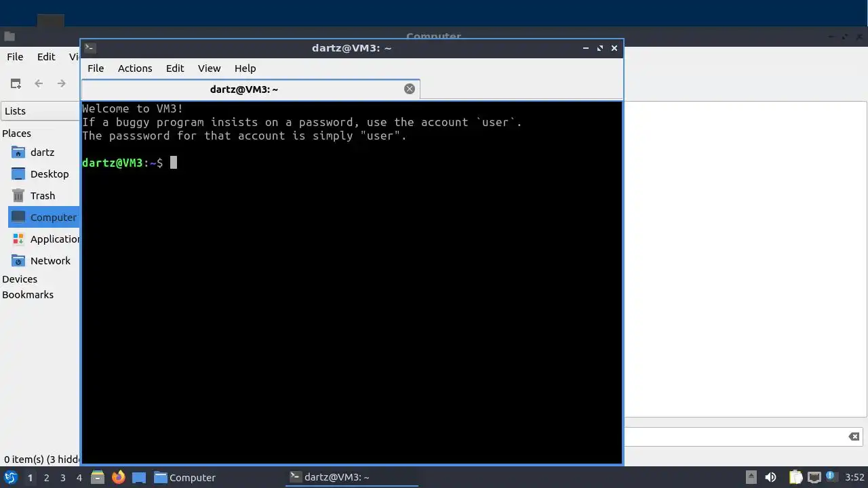Open Network in Places sidebar

(50, 261)
